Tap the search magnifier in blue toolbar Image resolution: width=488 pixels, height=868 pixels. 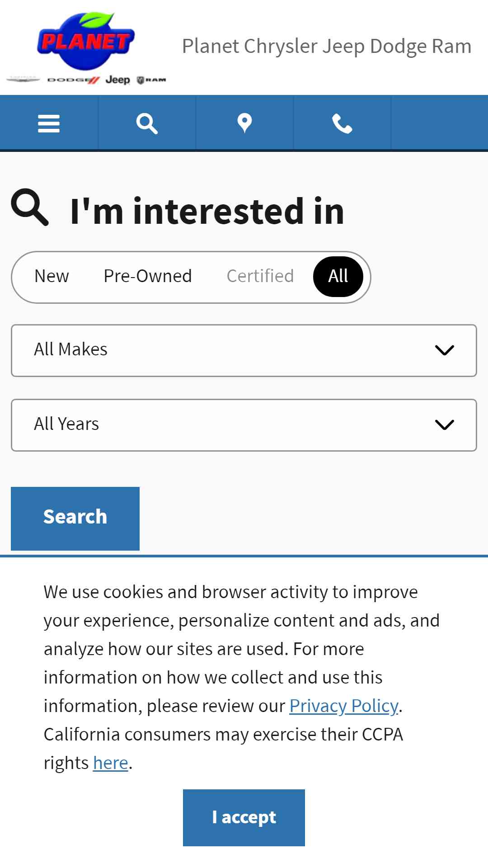point(147,123)
